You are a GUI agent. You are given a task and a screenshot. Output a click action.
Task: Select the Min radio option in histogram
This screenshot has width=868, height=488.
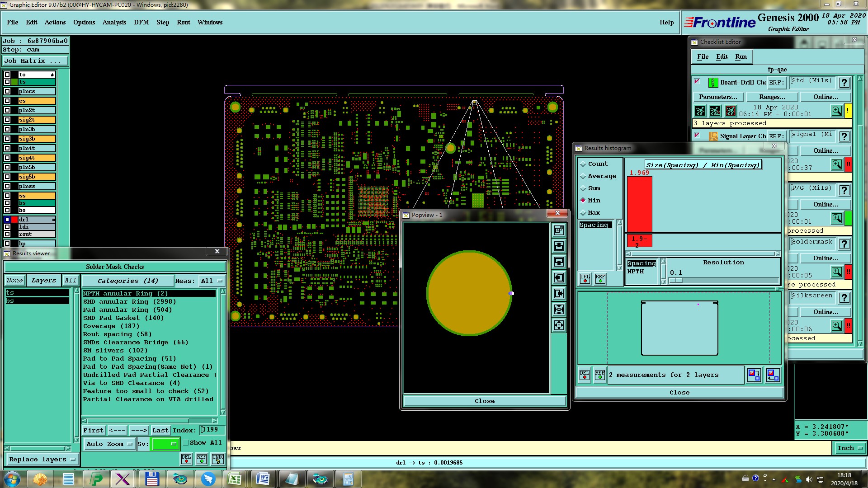(x=583, y=201)
